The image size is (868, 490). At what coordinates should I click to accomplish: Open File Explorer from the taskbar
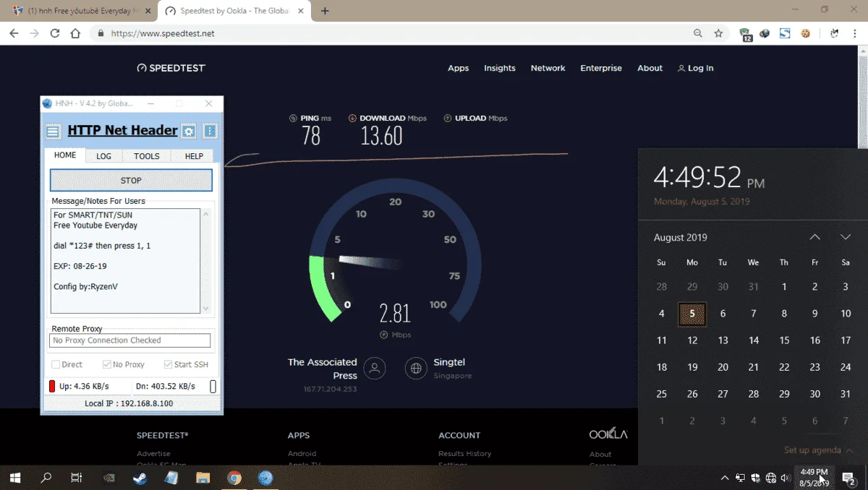pyautogui.click(x=203, y=478)
